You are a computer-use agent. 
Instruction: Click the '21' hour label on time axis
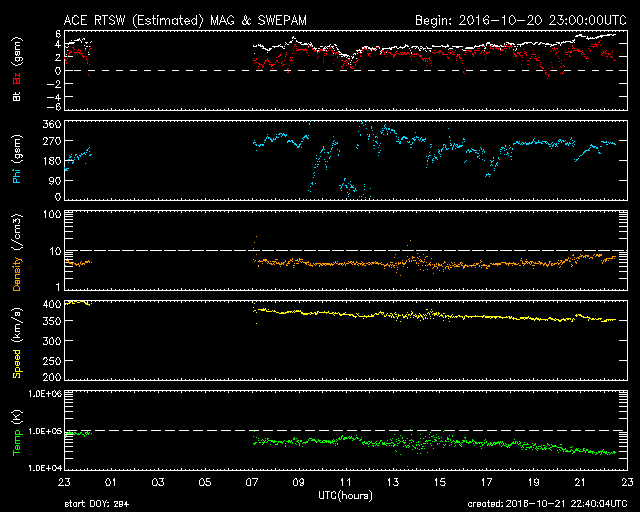(580, 483)
